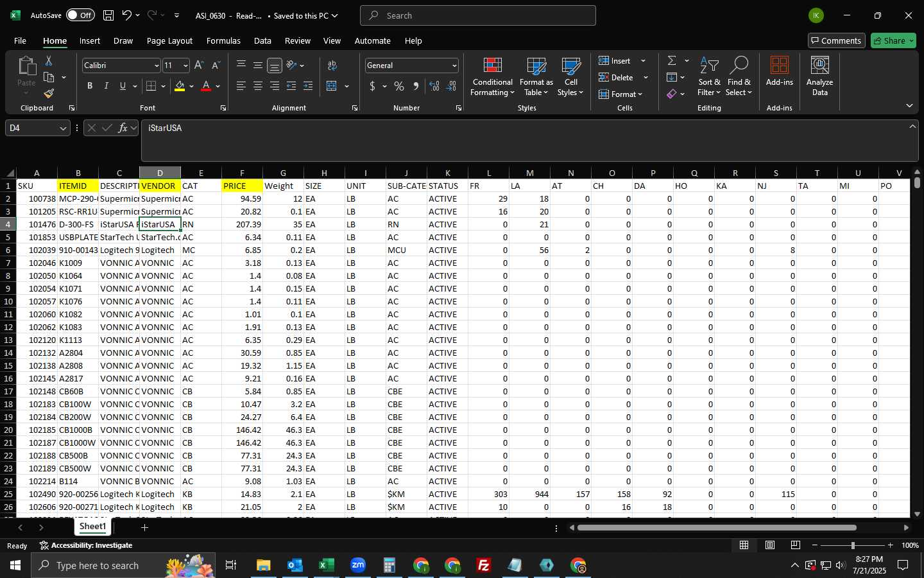Open the Formulas ribbon tab
This screenshot has width=924, height=578.
tap(223, 40)
